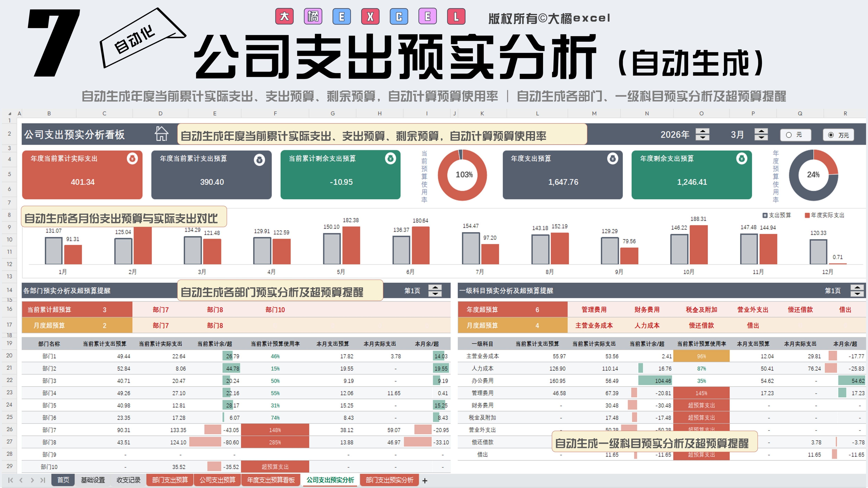Click the department table page spinner
Viewport: 868px width, 488px height.
pyautogui.click(x=435, y=290)
